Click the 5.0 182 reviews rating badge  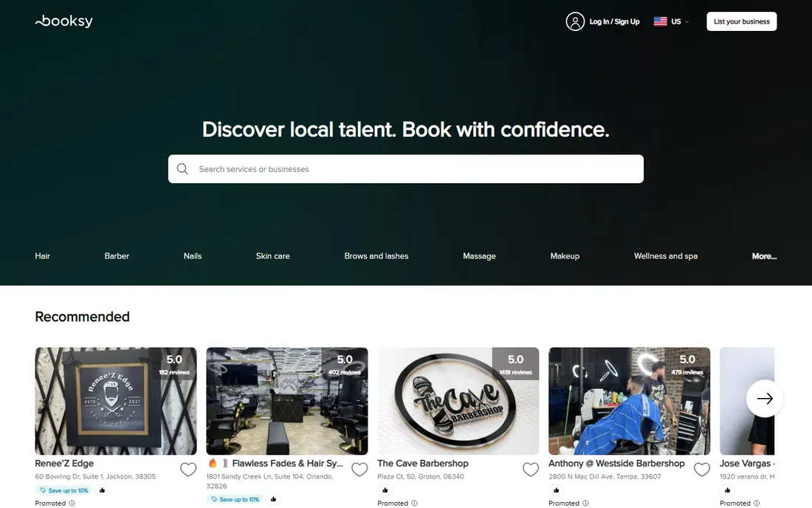pyautogui.click(x=174, y=364)
